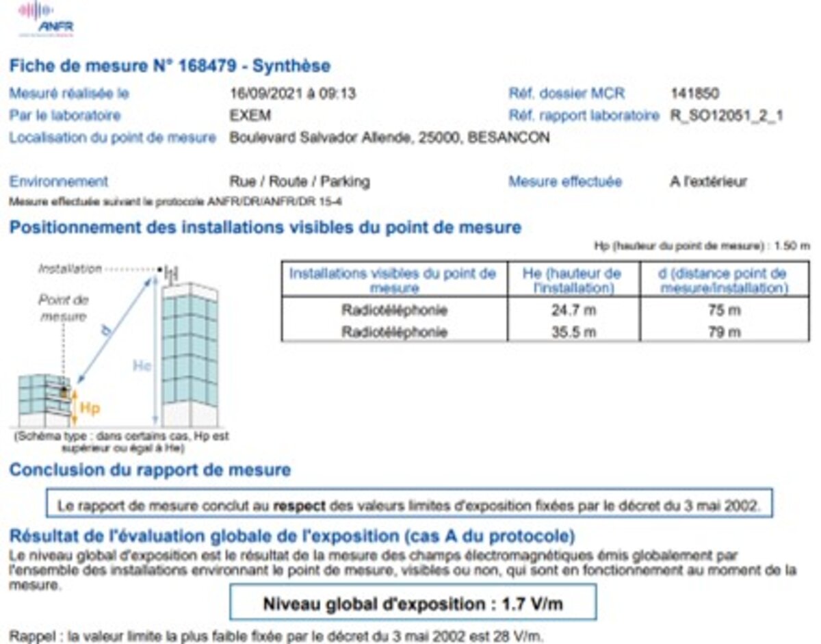Click the ANFR logo at top
The height and width of the screenshot is (644, 821).
point(46,18)
